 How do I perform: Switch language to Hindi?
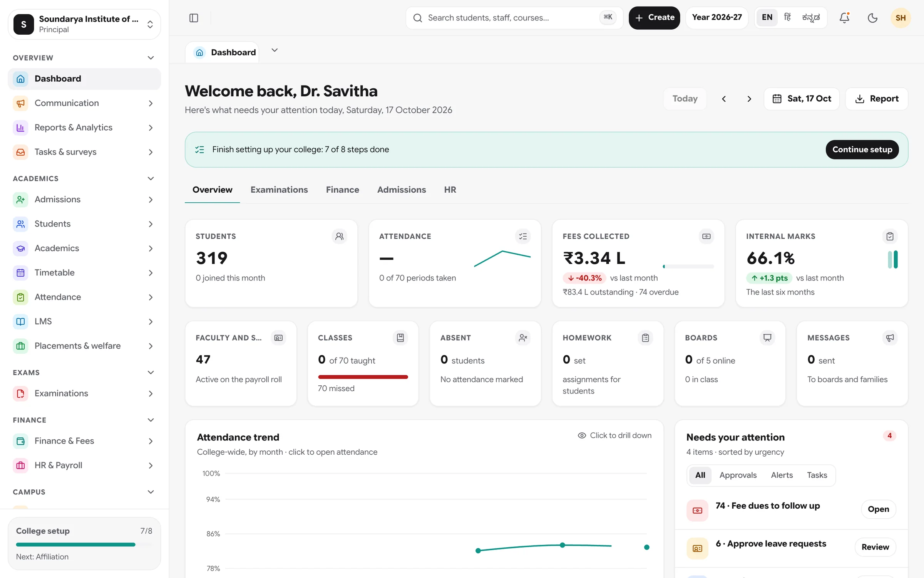[x=788, y=18]
